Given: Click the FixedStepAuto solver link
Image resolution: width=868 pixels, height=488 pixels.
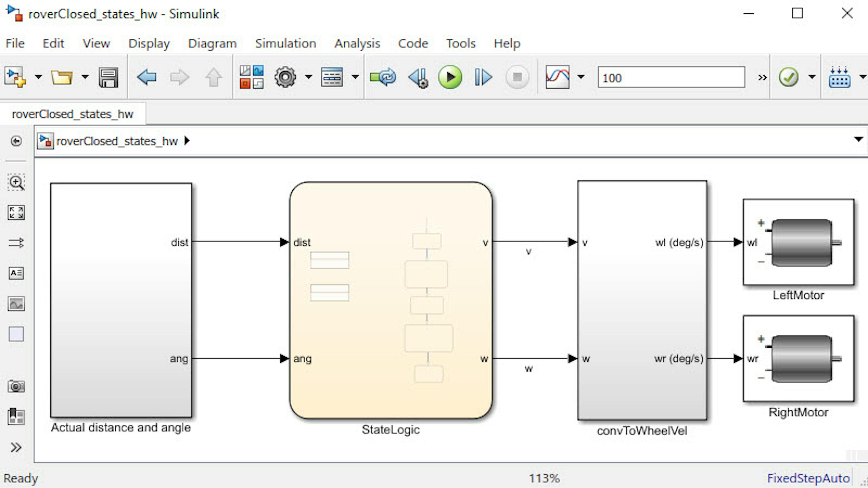Looking at the screenshot, I should [808, 478].
